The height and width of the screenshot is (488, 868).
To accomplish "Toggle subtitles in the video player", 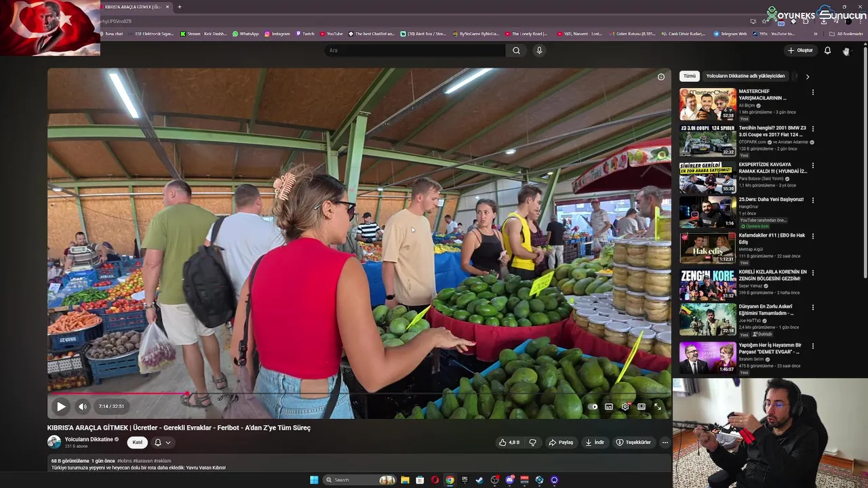I will [x=609, y=407].
